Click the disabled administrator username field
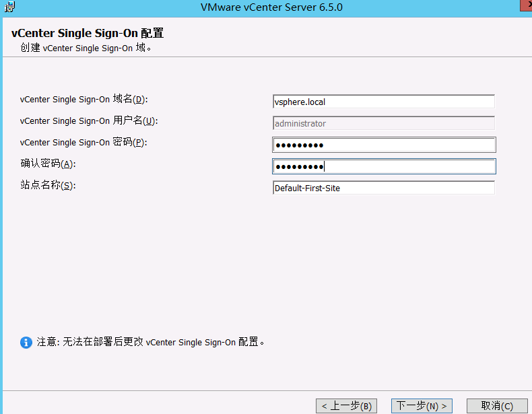Screen dimensions: 532x414 click(384, 123)
